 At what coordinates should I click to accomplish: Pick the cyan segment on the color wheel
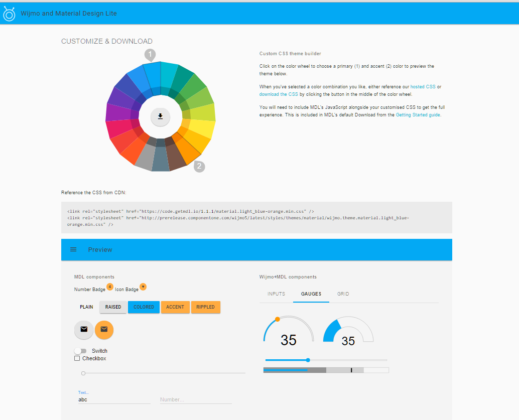click(x=168, y=75)
